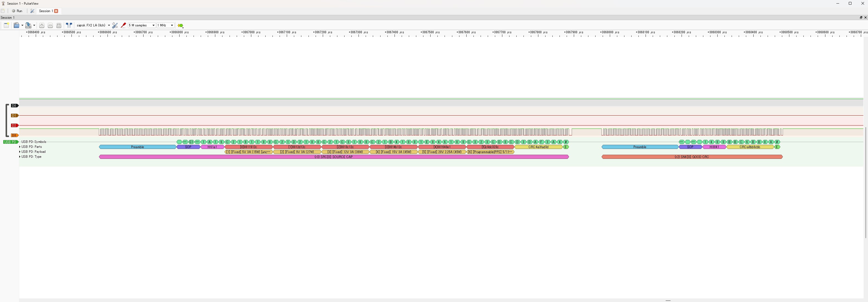Open device configuration wrench icon

click(x=115, y=25)
